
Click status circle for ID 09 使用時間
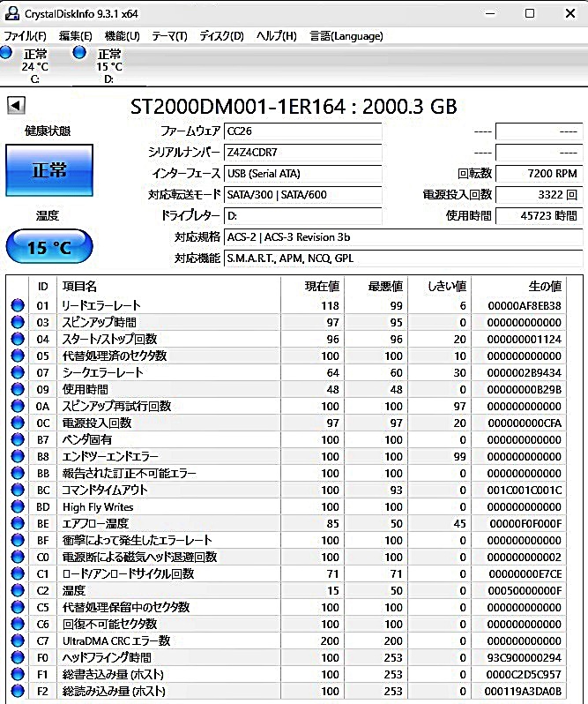18,389
